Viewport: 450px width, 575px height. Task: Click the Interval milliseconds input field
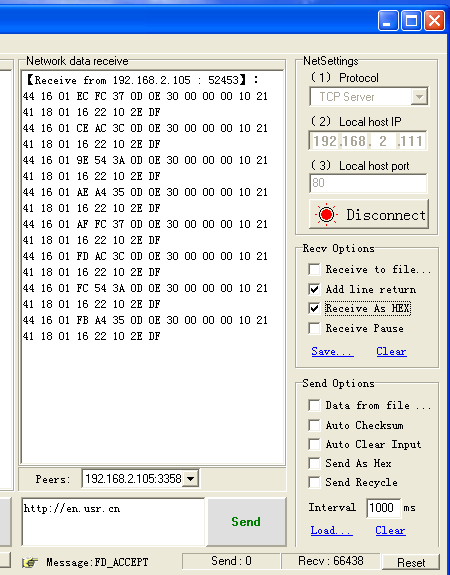tap(383, 508)
